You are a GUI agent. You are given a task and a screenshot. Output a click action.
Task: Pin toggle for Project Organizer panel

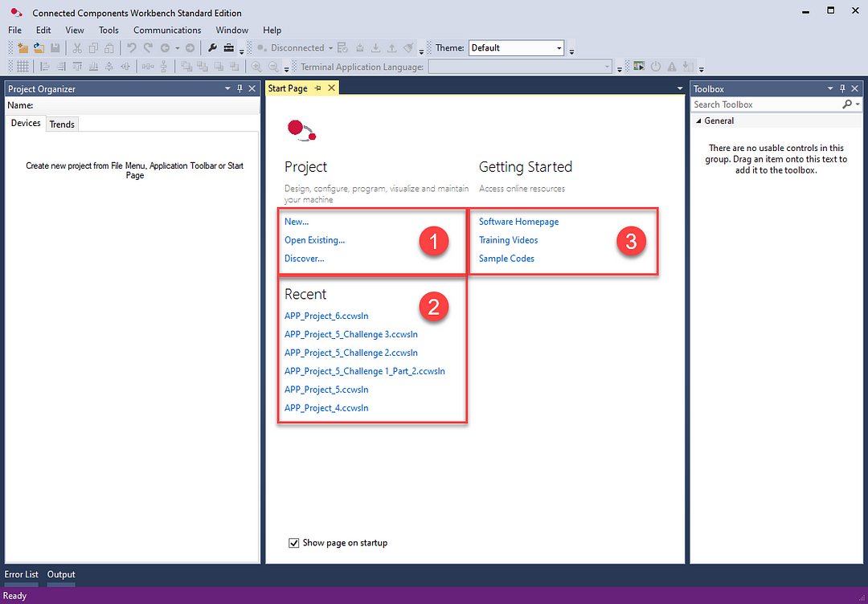point(240,88)
